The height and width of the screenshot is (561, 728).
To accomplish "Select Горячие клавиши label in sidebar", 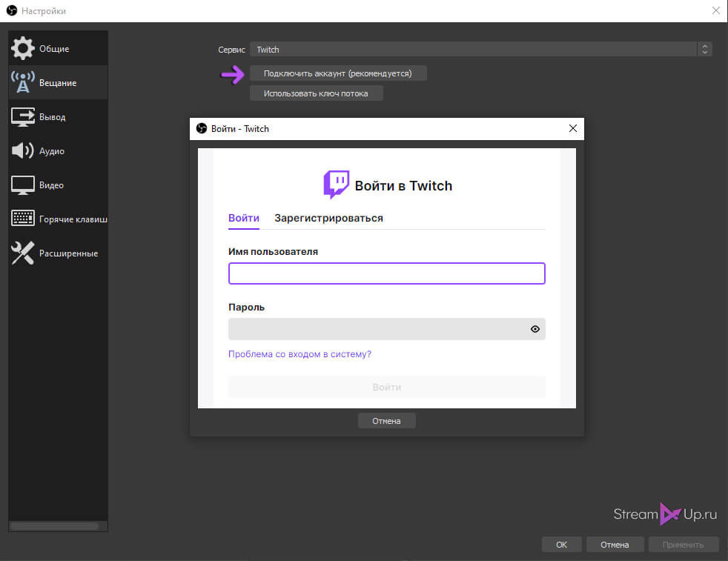I will 73,219.
